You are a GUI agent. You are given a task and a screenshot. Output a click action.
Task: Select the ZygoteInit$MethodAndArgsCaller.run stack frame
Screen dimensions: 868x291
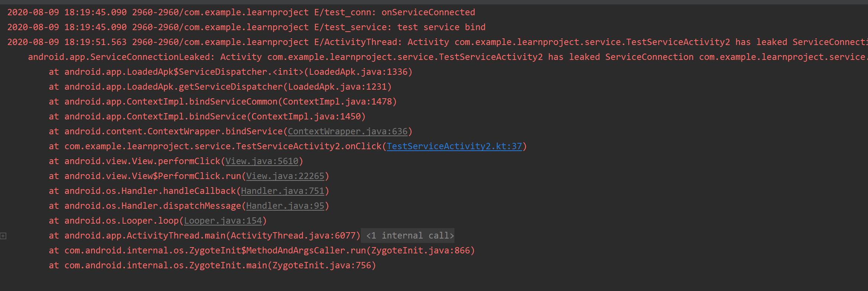(x=262, y=250)
